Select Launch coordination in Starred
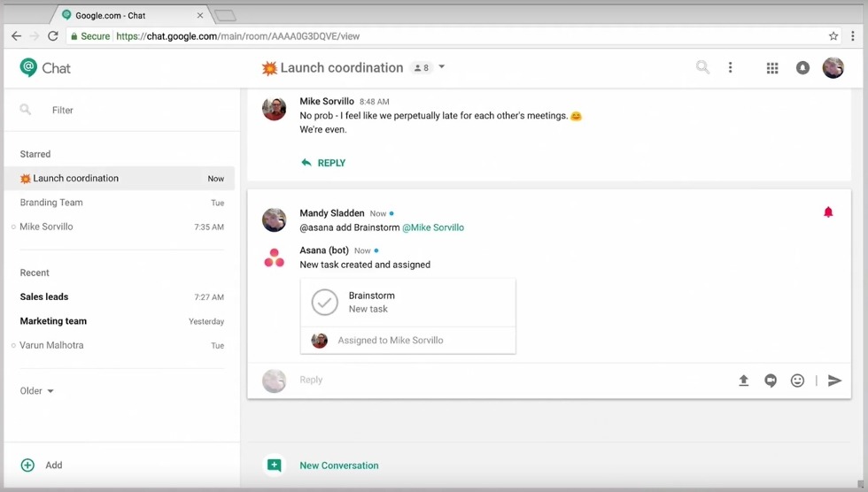Image resolution: width=868 pixels, height=492 pixels. [120, 178]
